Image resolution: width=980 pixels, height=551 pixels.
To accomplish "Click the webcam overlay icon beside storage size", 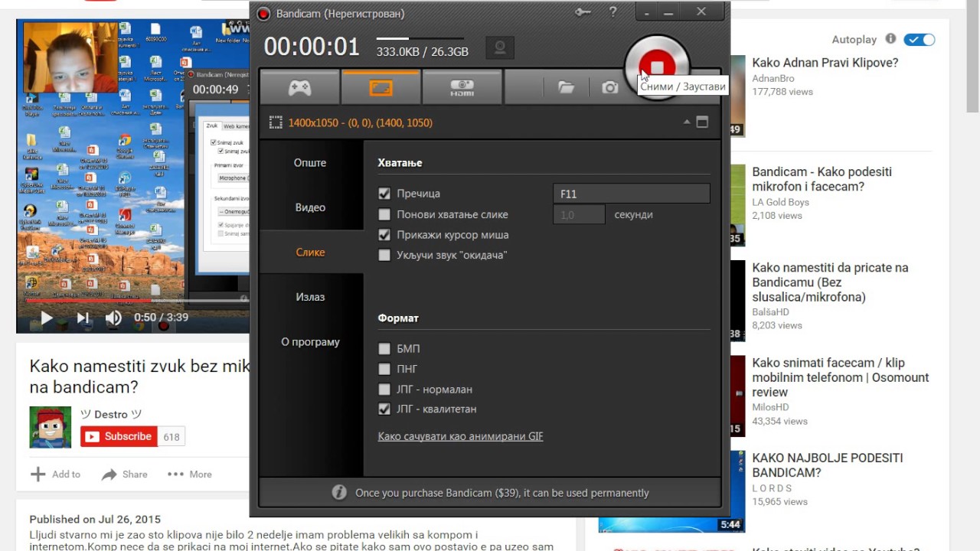I will (500, 48).
